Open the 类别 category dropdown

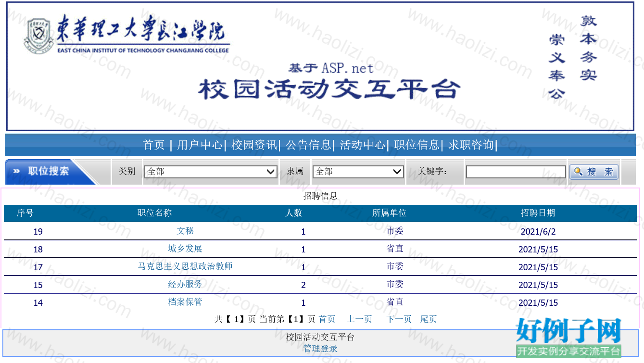[211, 172]
